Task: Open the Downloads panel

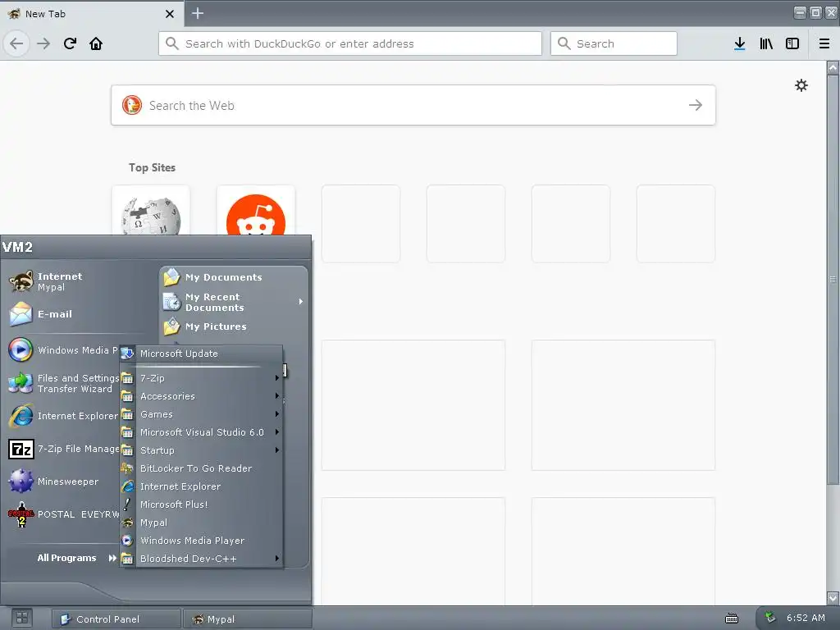Action: pos(739,43)
